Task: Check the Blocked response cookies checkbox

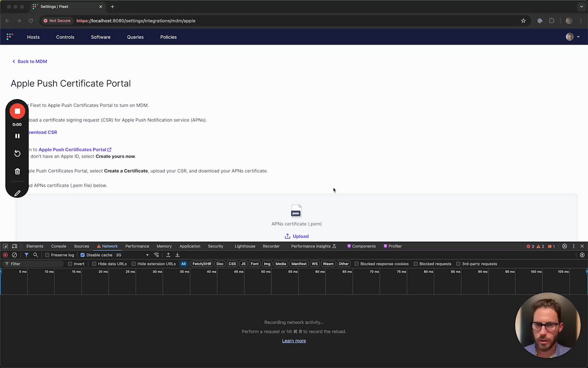Action: [x=356, y=264]
